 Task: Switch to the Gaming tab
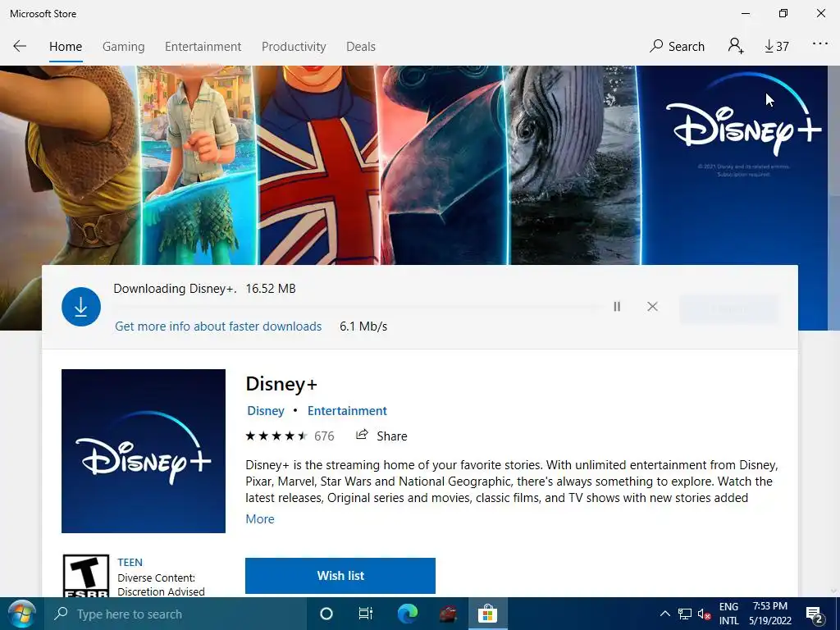pos(123,47)
